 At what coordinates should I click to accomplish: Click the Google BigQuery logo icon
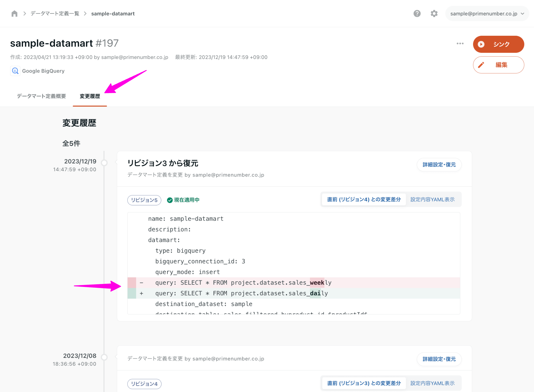point(15,71)
